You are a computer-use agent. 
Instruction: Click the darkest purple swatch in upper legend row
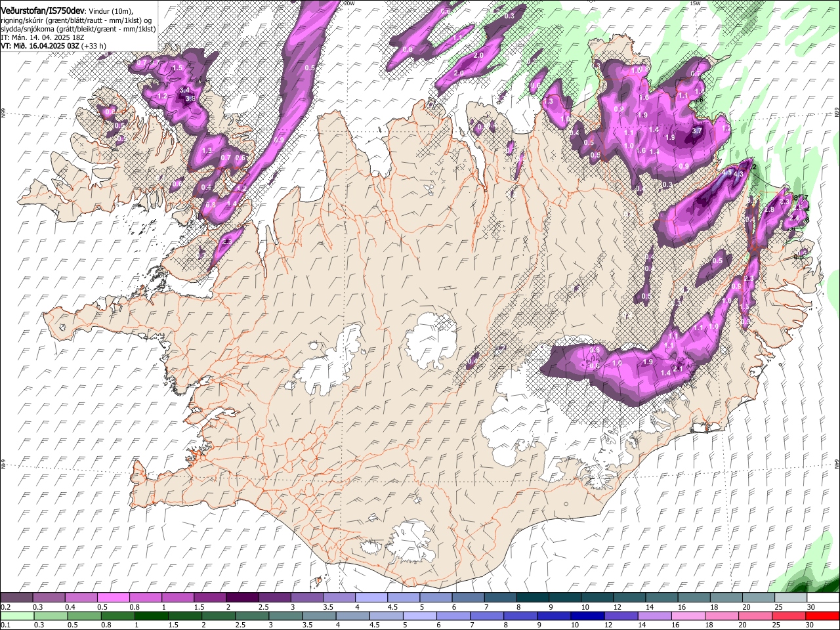pyautogui.click(x=241, y=597)
